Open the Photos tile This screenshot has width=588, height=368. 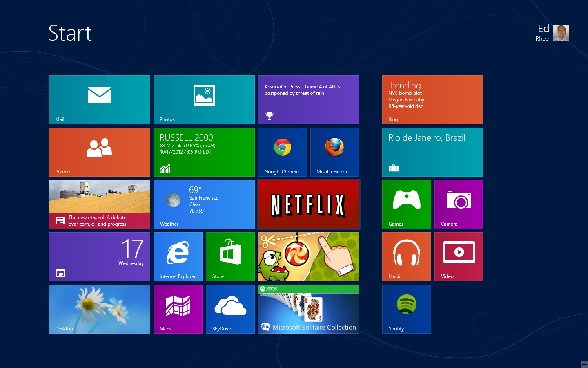click(204, 99)
